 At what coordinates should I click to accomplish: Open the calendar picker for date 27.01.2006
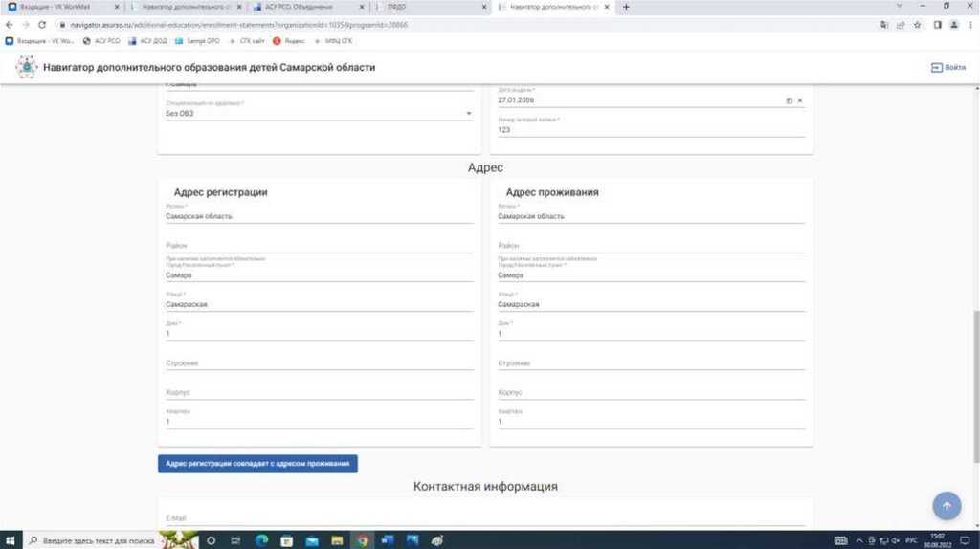(789, 100)
